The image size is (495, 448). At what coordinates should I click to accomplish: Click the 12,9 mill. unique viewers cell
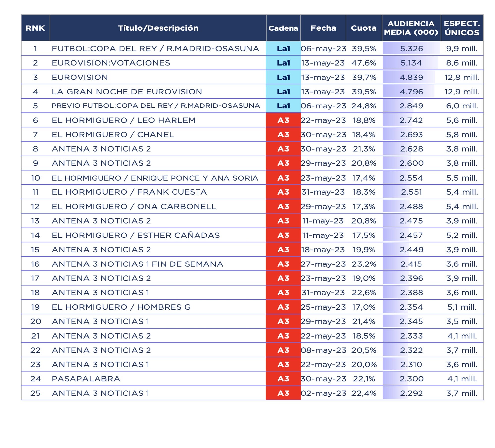(462, 92)
